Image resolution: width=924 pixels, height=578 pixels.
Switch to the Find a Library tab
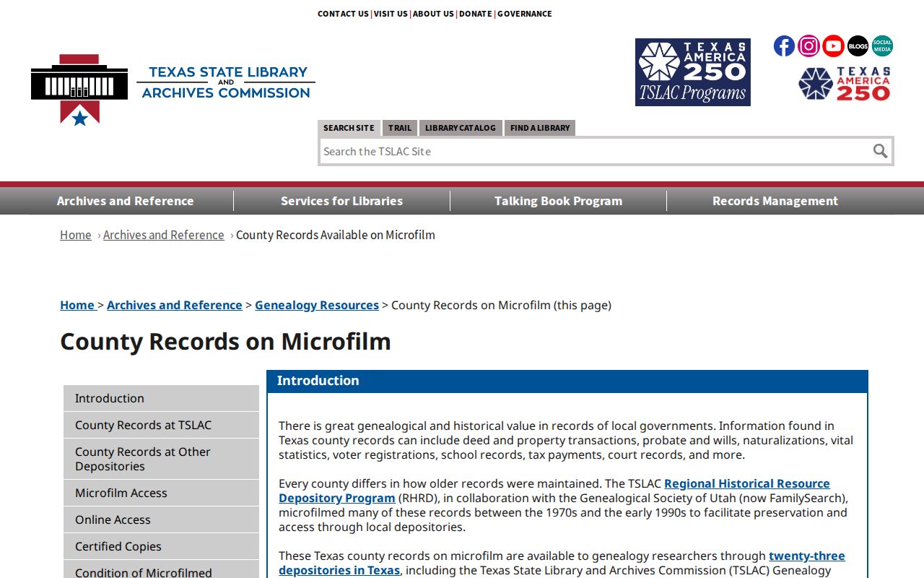click(540, 128)
